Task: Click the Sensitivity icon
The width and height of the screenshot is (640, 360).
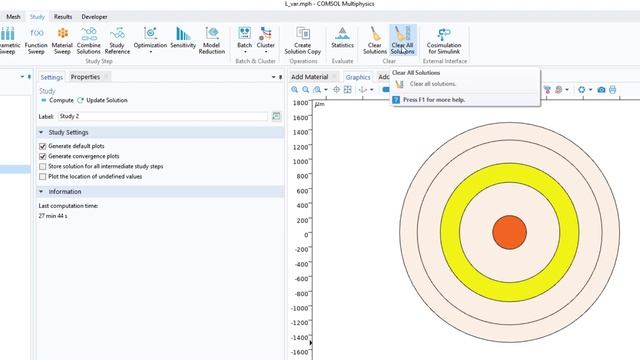Action: [x=183, y=33]
